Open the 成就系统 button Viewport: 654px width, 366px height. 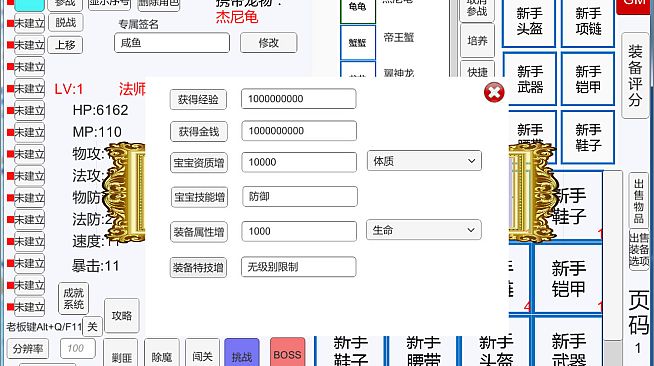(73, 299)
